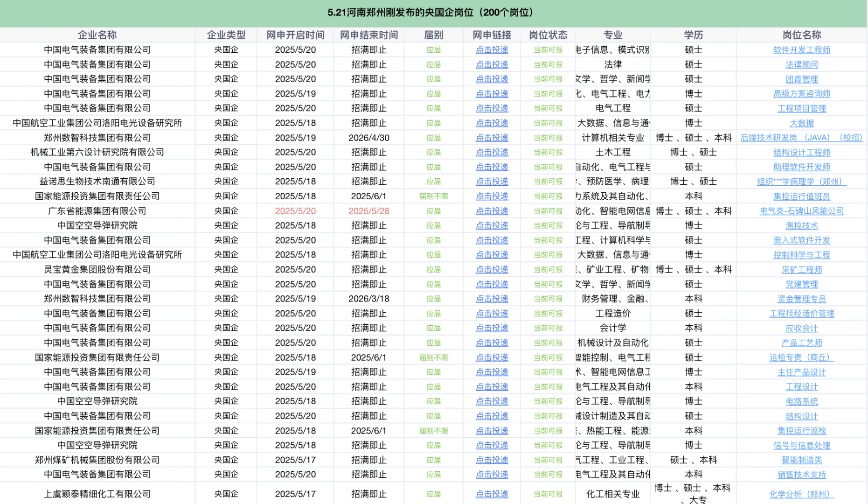Select the 机械设计及自动化 major cell
The image size is (868, 504).
pos(613,343)
